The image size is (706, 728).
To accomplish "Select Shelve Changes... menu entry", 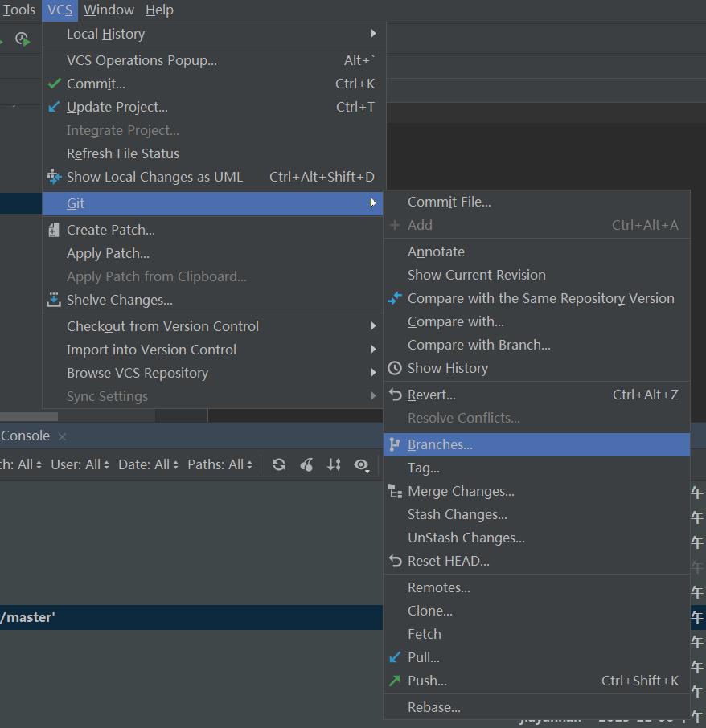I will tap(119, 300).
